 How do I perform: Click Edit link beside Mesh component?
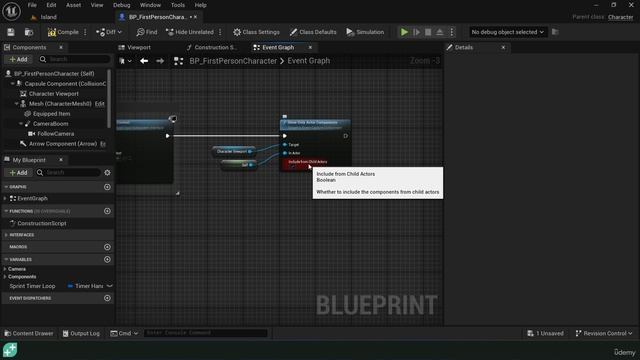click(x=100, y=104)
